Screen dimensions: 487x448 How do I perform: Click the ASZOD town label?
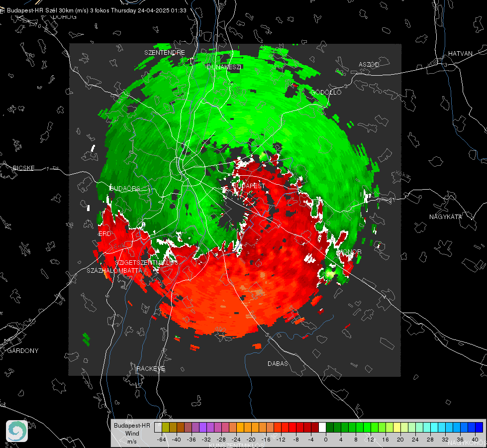(x=369, y=64)
